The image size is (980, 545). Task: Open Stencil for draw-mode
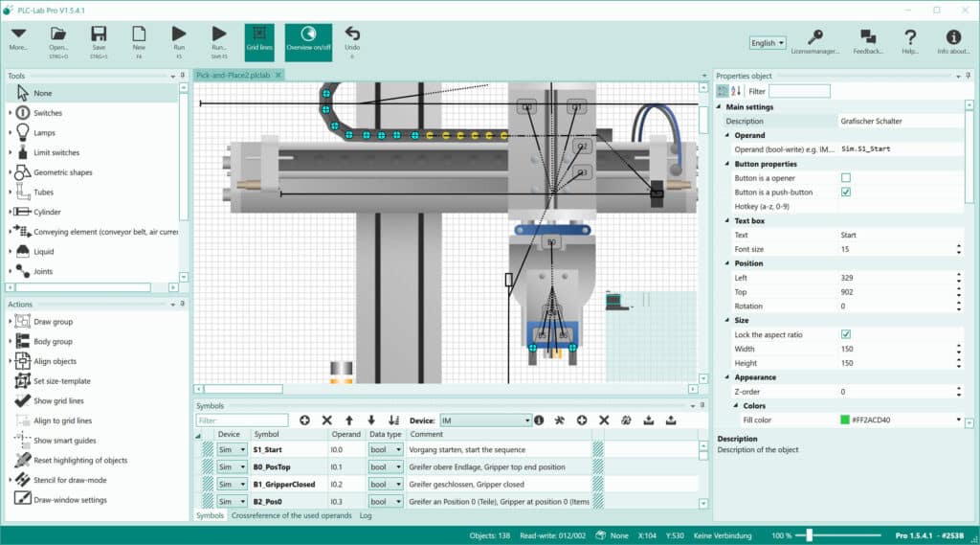[x=70, y=481]
